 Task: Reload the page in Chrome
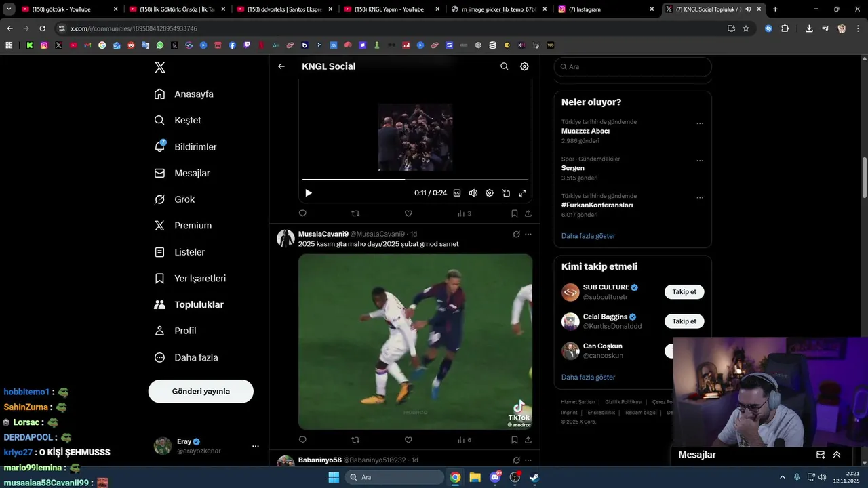(x=42, y=28)
